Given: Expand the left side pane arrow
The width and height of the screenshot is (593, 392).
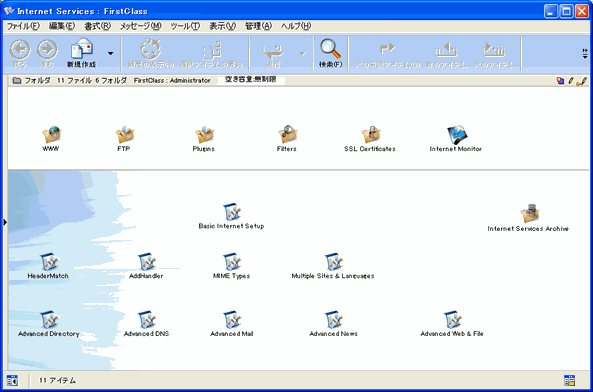Looking at the screenshot, I should click(x=5, y=222).
